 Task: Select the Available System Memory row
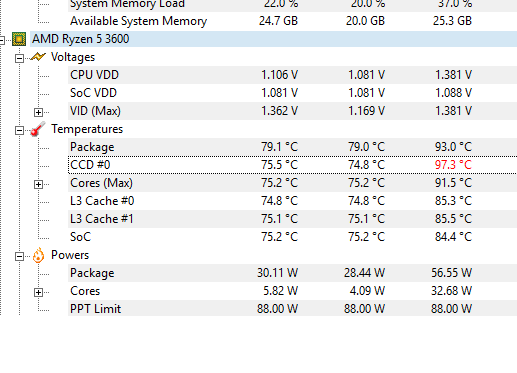[x=292, y=21]
